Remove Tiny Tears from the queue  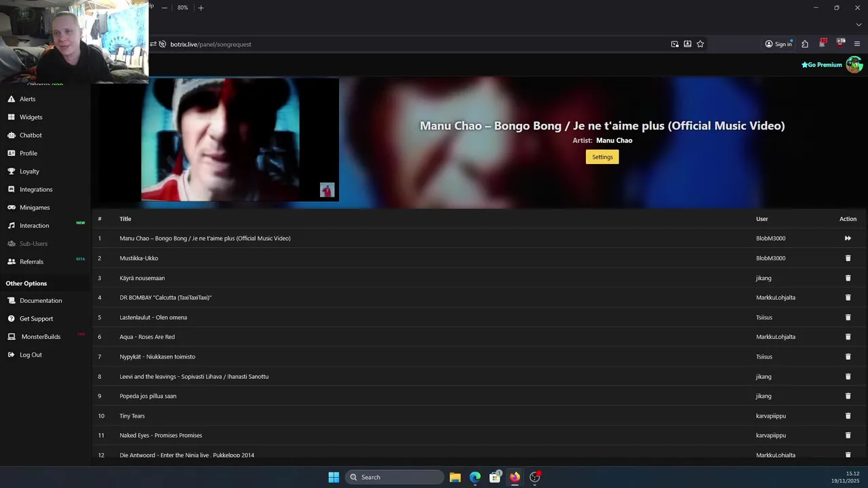coord(848,415)
